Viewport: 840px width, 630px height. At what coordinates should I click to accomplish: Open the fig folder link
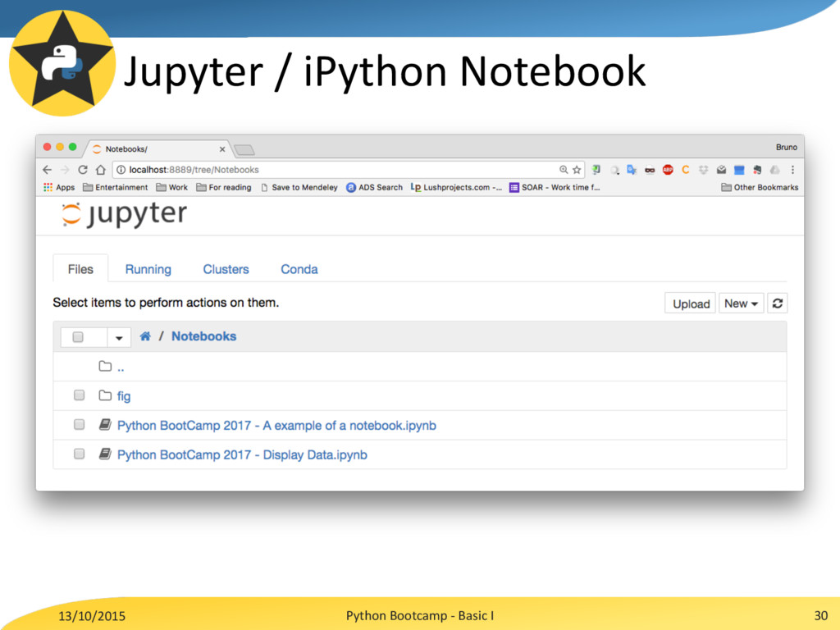124,396
